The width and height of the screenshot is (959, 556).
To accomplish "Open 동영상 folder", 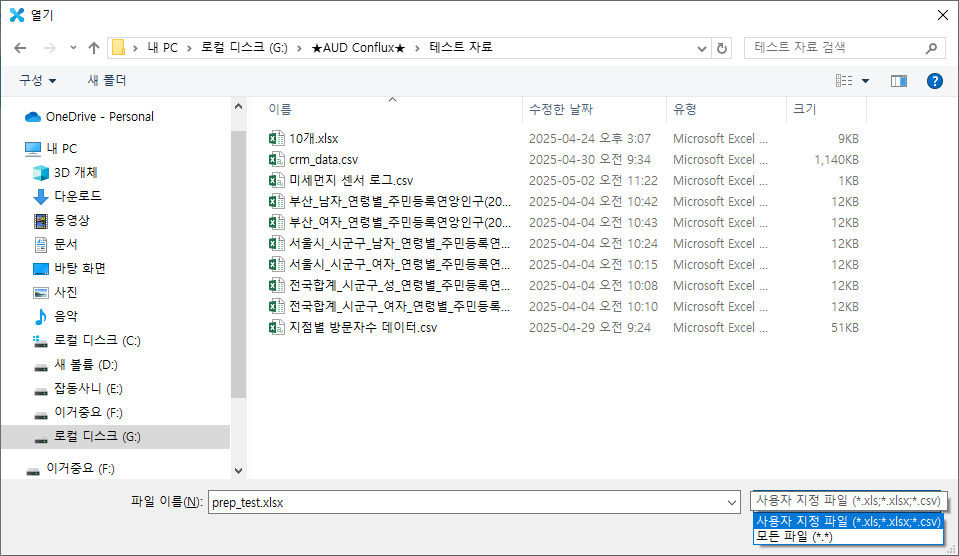I will click(61, 220).
